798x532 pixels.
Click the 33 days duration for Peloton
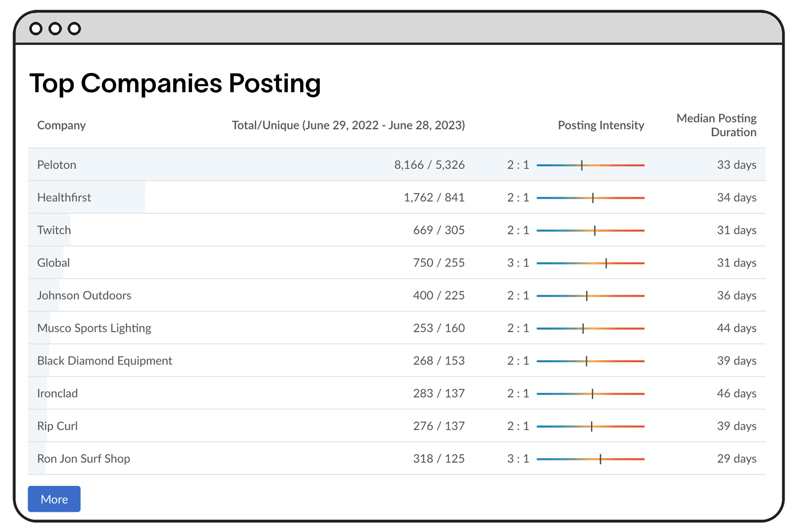coord(737,165)
